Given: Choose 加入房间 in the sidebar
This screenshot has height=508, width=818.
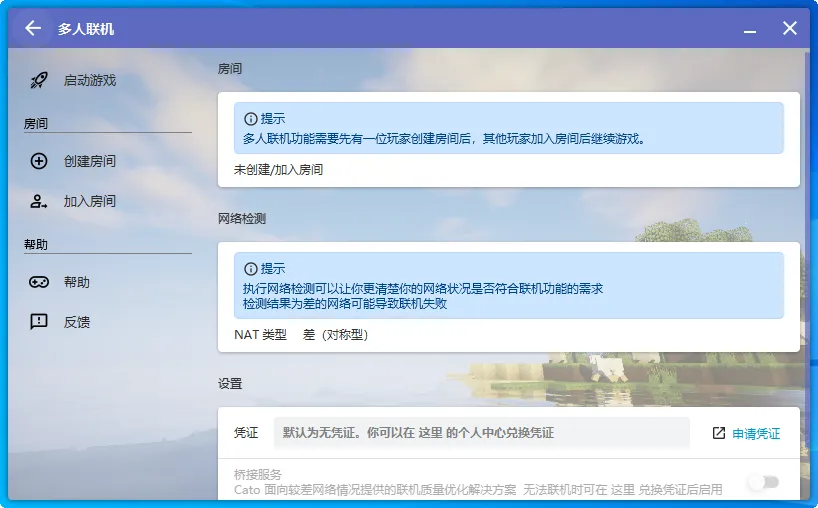Looking at the screenshot, I should 90,201.
